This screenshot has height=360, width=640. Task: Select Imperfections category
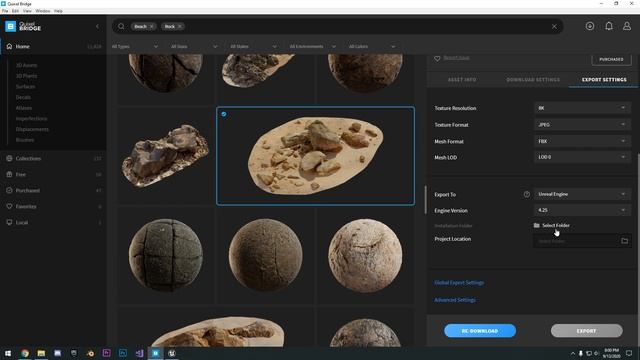click(x=31, y=118)
